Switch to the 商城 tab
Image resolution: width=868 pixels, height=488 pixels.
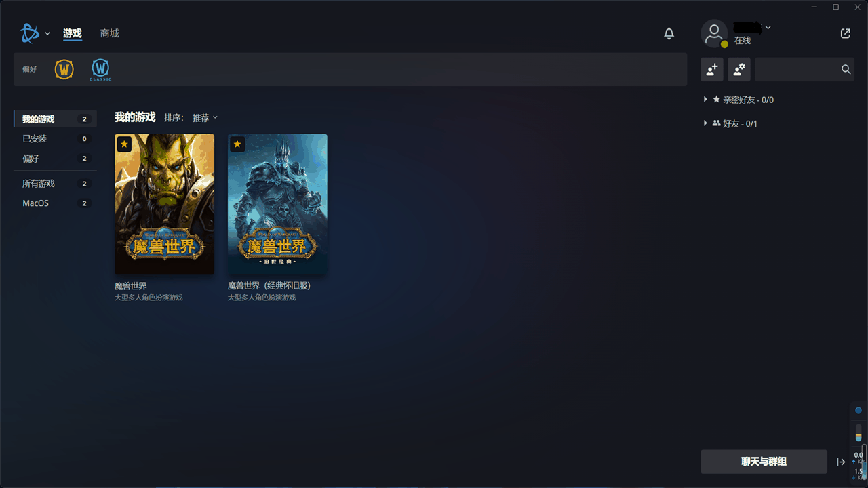click(109, 33)
